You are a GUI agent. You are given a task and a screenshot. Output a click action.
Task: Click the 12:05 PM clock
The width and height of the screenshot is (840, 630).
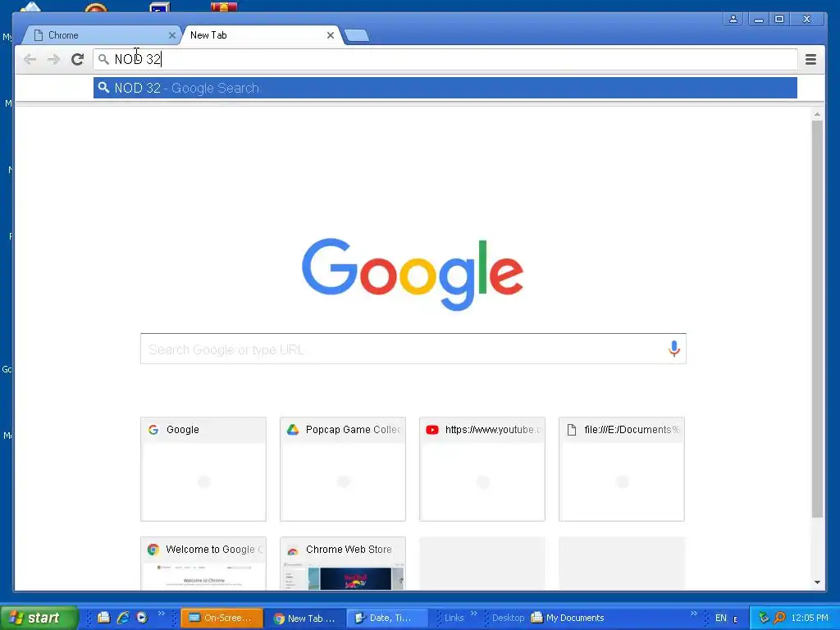810,618
